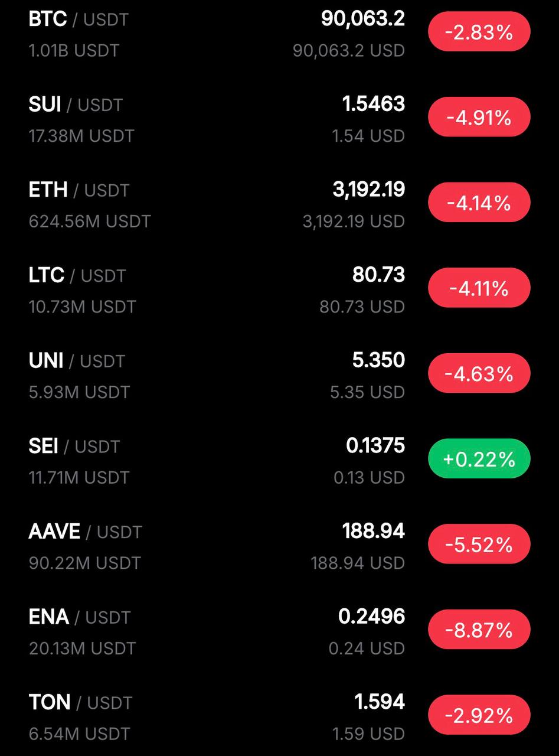Click the BTC price 90,063.2
Screen dimensions: 559x756
(x=362, y=19)
